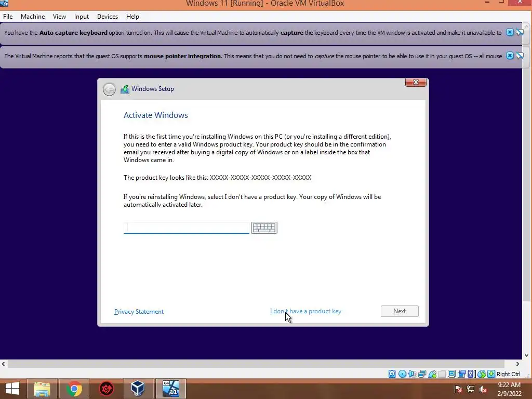The width and height of the screenshot is (532, 399).
Task: Open the View menu
Action: (59, 16)
